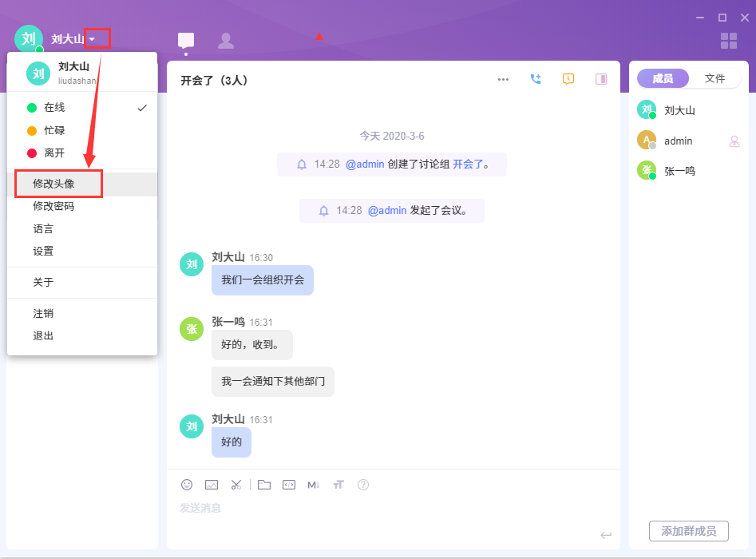Open the three-dots more options menu
The image size is (756, 559).
click(x=503, y=79)
